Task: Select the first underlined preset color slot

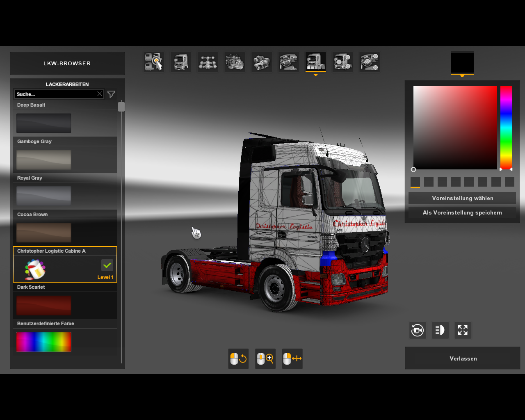Action: click(415, 182)
